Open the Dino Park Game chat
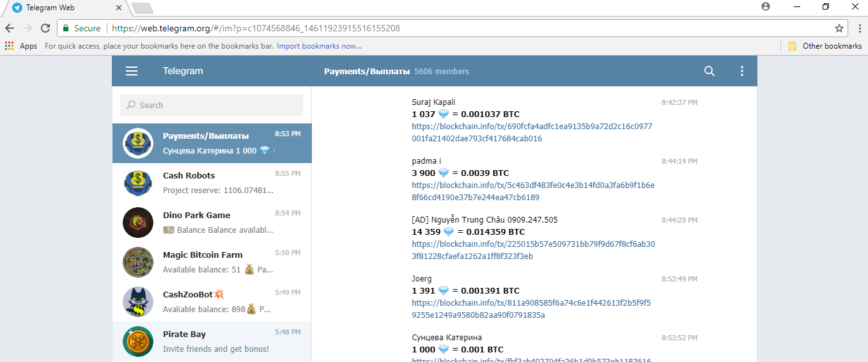 [x=212, y=223]
